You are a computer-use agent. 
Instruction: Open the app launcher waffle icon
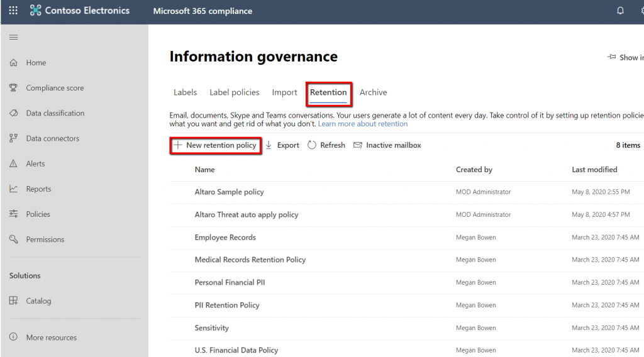(13, 11)
